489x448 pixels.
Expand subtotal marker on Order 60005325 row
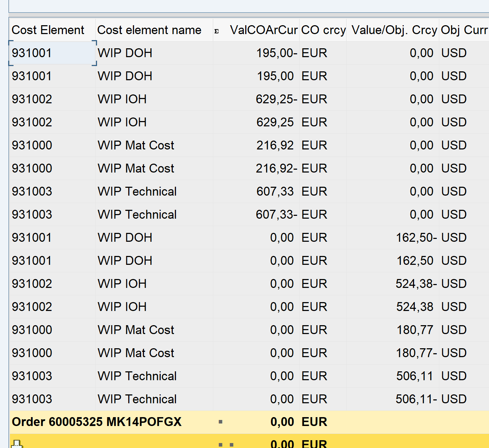[220, 422]
